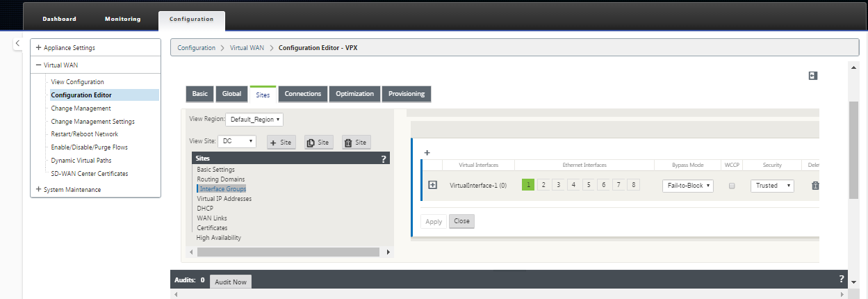The width and height of the screenshot is (868, 299).
Task: Open the View Region dropdown
Action: 254,120
